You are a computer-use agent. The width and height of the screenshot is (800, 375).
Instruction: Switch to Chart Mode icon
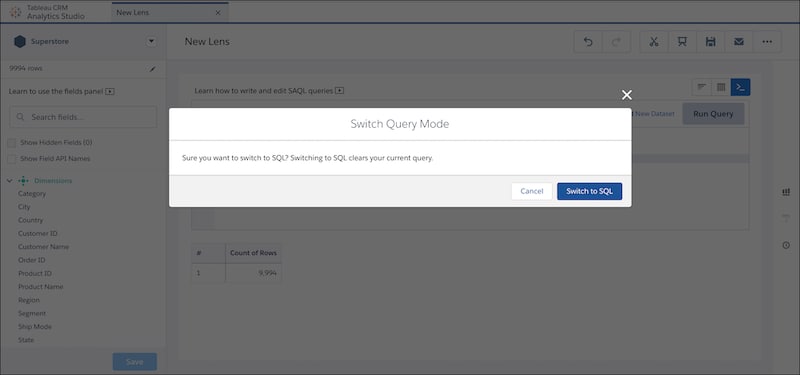(x=702, y=87)
